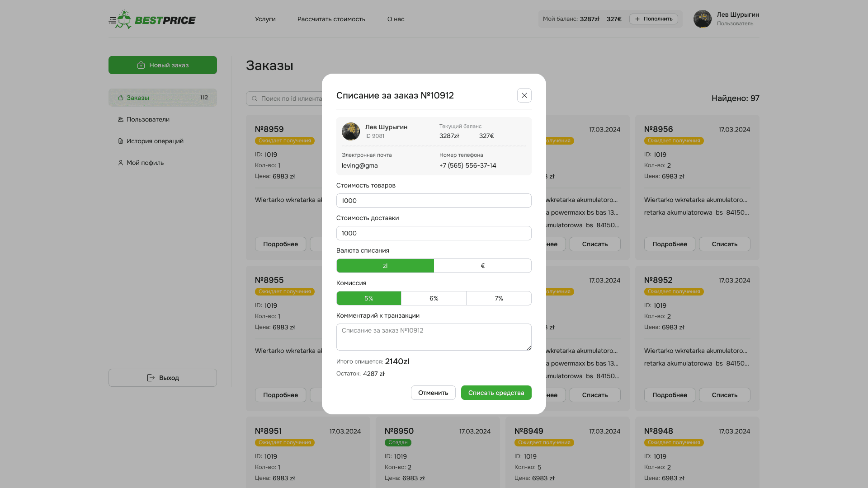The height and width of the screenshot is (488, 868).
Task: Choose the 7% commission option
Action: point(499,298)
